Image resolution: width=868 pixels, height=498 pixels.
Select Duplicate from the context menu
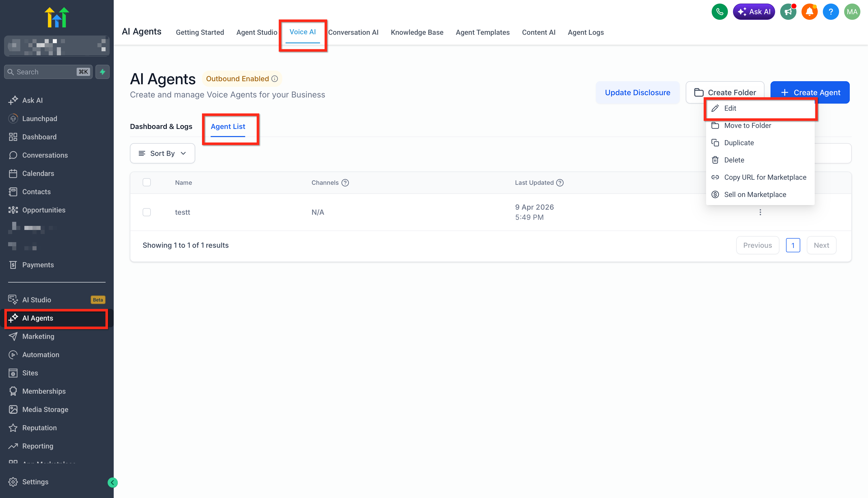pos(739,143)
